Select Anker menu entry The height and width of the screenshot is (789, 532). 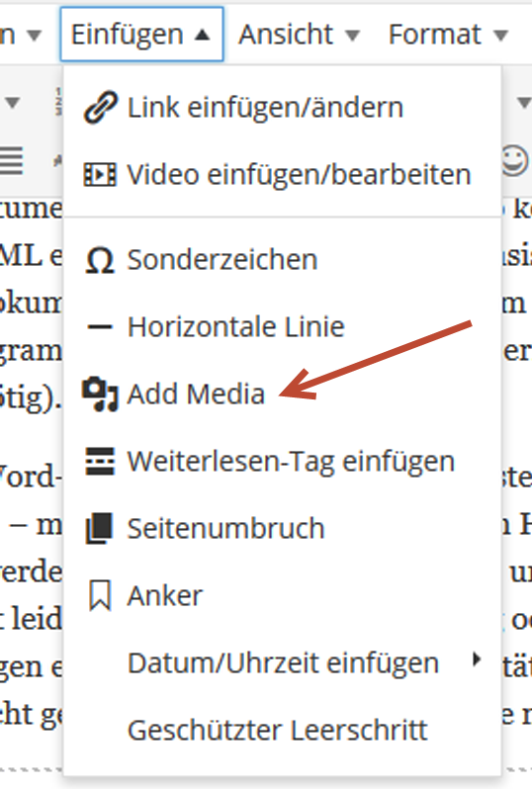click(x=282, y=595)
